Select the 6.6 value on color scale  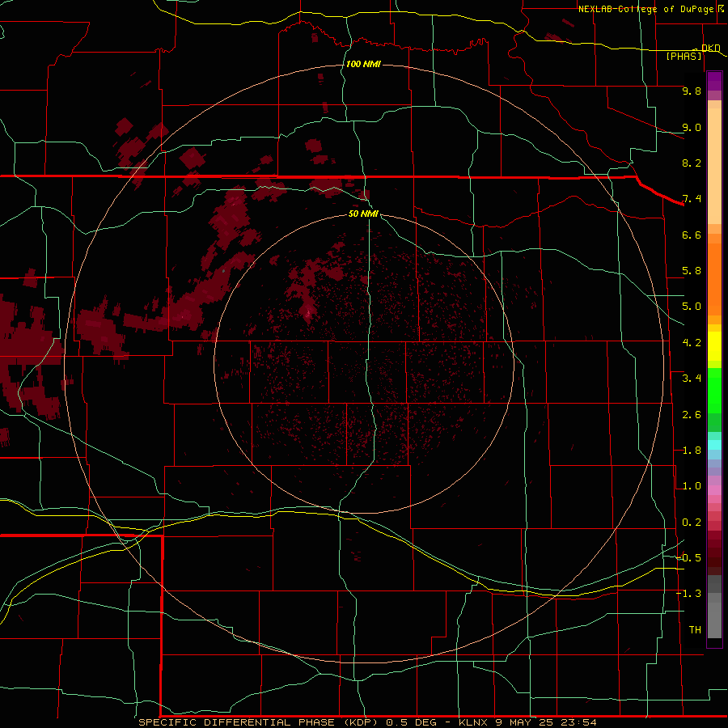692,235
